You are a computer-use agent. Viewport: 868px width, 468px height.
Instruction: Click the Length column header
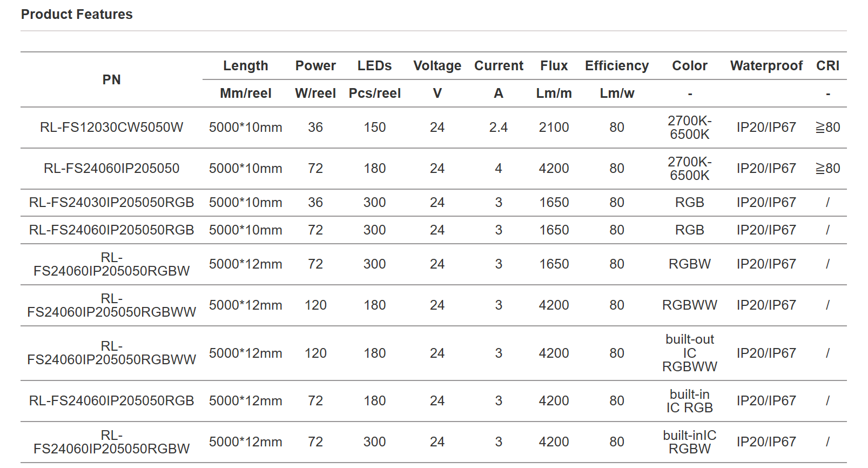pyautogui.click(x=245, y=66)
